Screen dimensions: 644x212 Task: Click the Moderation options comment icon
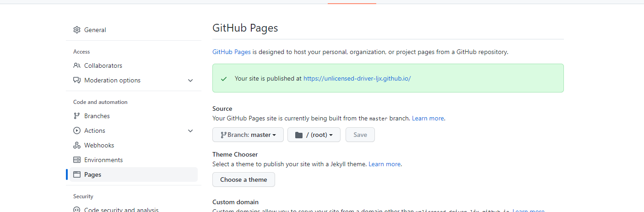(77, 80)
